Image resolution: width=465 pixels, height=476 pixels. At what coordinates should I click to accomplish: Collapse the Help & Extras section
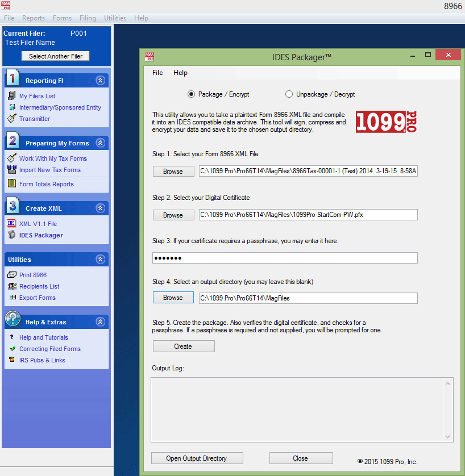tap(100, 322)
